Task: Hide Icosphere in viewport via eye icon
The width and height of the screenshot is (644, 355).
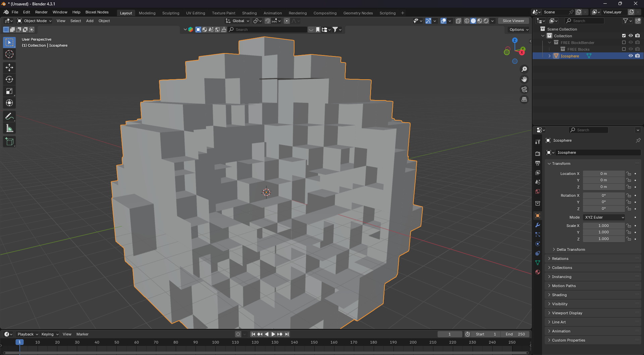Action: click(631, 56)
